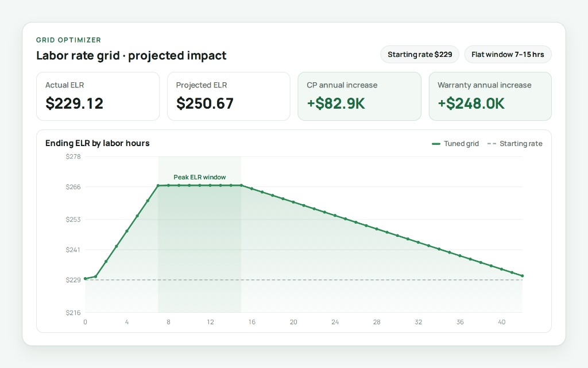Click the 28 hours x-axis tick label
Image resolution: width=588 pixels, height=368 pixels.
(x=377, y=322)
